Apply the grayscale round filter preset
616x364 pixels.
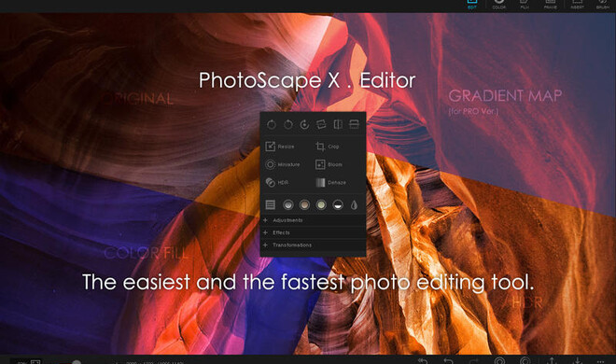[288, 204]
